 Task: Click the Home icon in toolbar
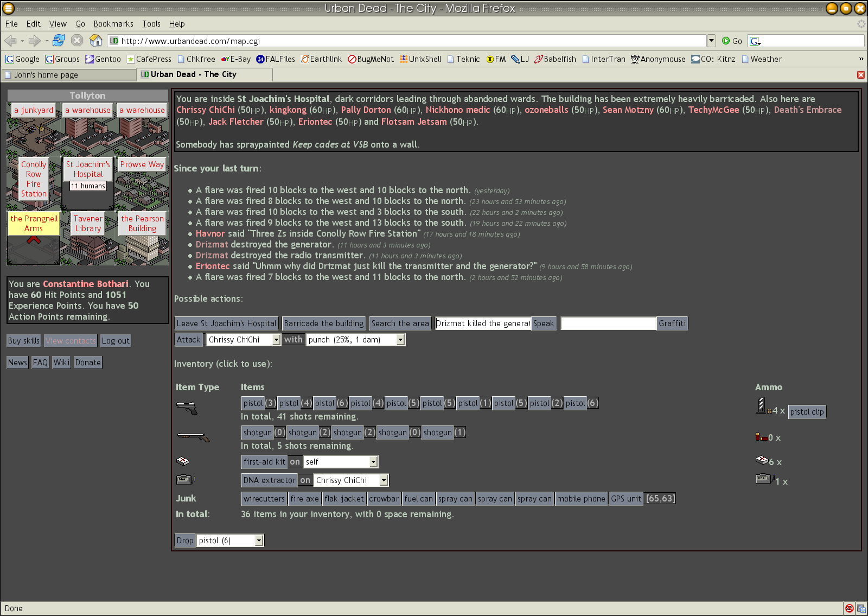point(96,41)
